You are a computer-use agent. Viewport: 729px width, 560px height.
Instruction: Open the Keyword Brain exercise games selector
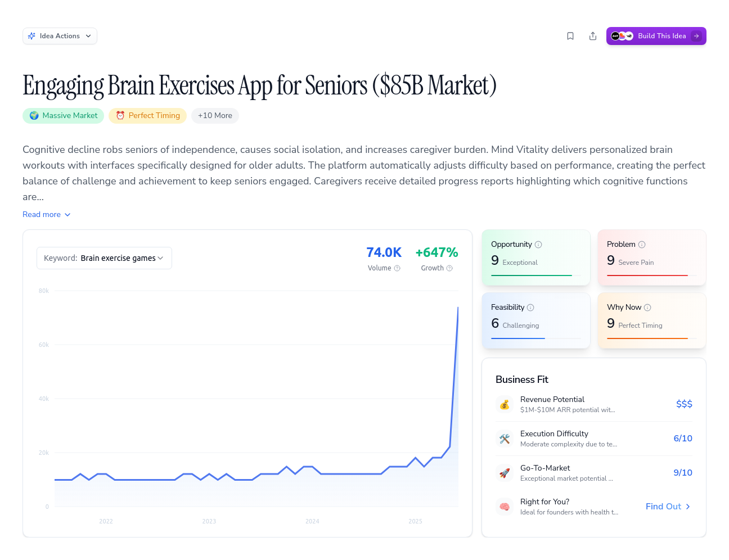104,258
